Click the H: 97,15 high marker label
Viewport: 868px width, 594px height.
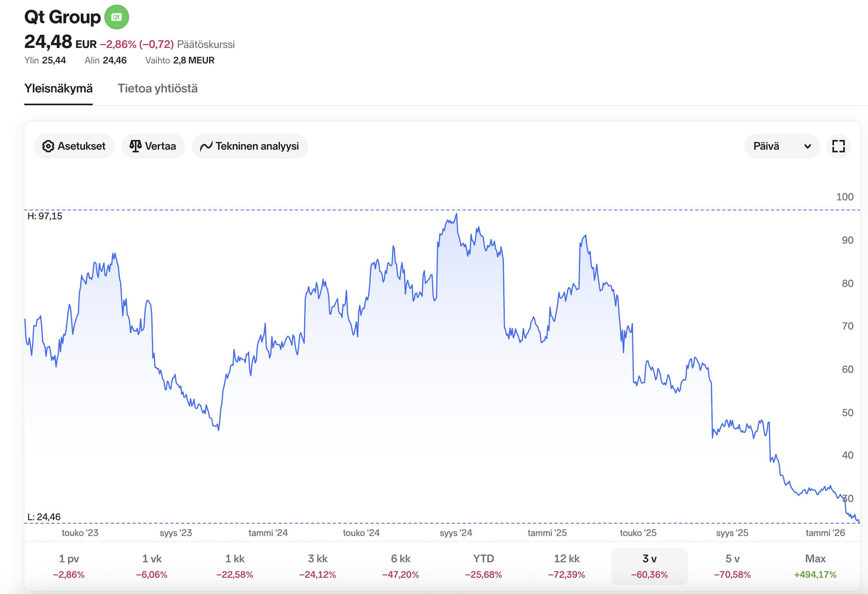tap(45, 216)
